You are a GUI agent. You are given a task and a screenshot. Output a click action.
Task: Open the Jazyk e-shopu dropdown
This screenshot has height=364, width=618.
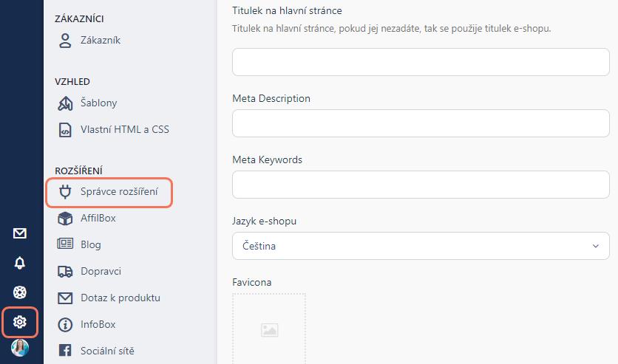pos(421,246)
